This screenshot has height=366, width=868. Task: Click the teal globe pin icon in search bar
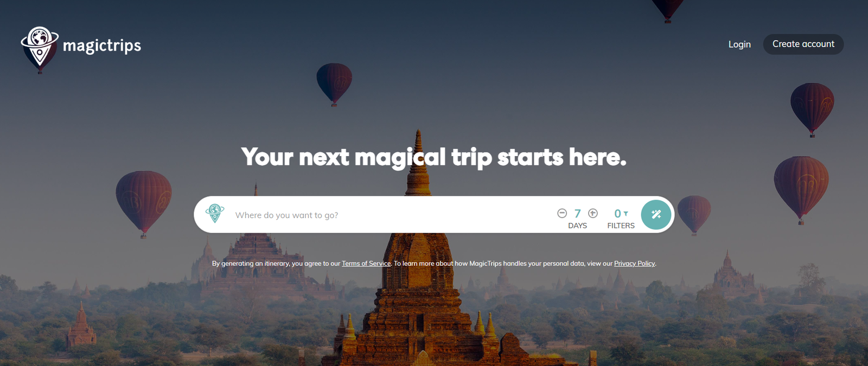click(x=215, y=213)
